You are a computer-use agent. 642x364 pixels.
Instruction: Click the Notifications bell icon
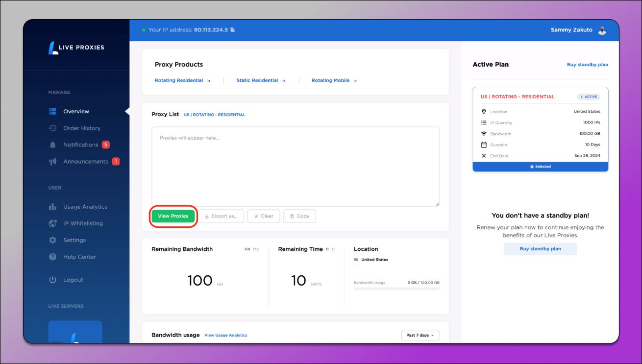click(53, 145)
